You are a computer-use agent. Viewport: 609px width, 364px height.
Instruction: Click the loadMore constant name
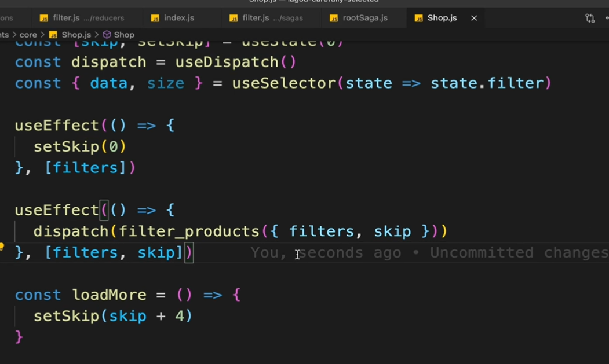coord(109,295)
